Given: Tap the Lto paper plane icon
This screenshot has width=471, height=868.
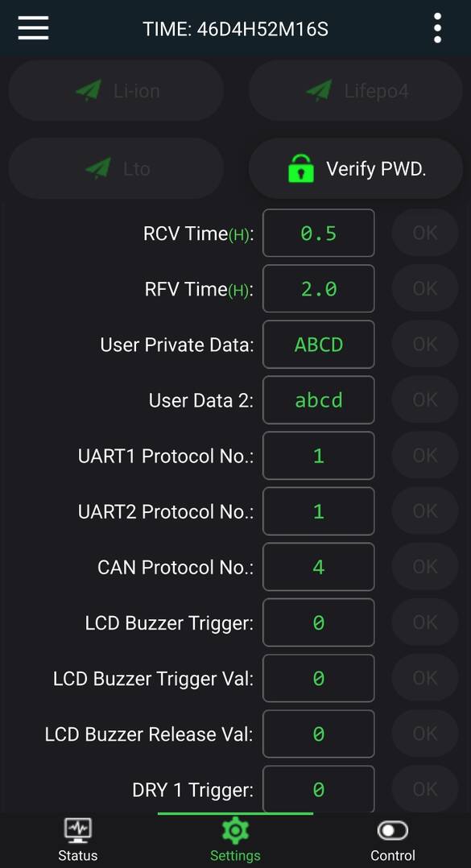Looking at the screenshot, I should tap(98, 168).
